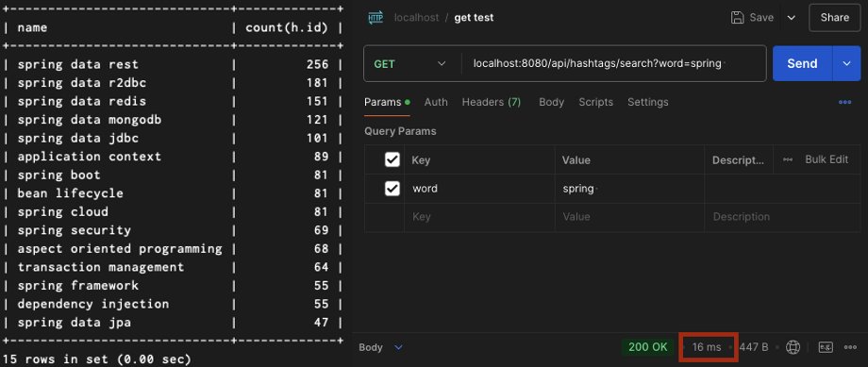868x367 pixels.
Task: Click the get test request name
Action: 474,18
